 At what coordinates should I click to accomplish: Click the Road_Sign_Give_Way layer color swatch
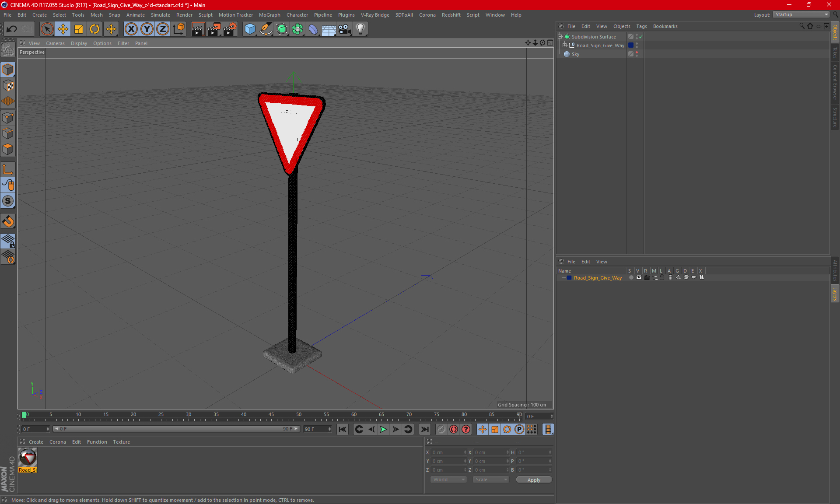pyautogui.click(x=569, y=278)
